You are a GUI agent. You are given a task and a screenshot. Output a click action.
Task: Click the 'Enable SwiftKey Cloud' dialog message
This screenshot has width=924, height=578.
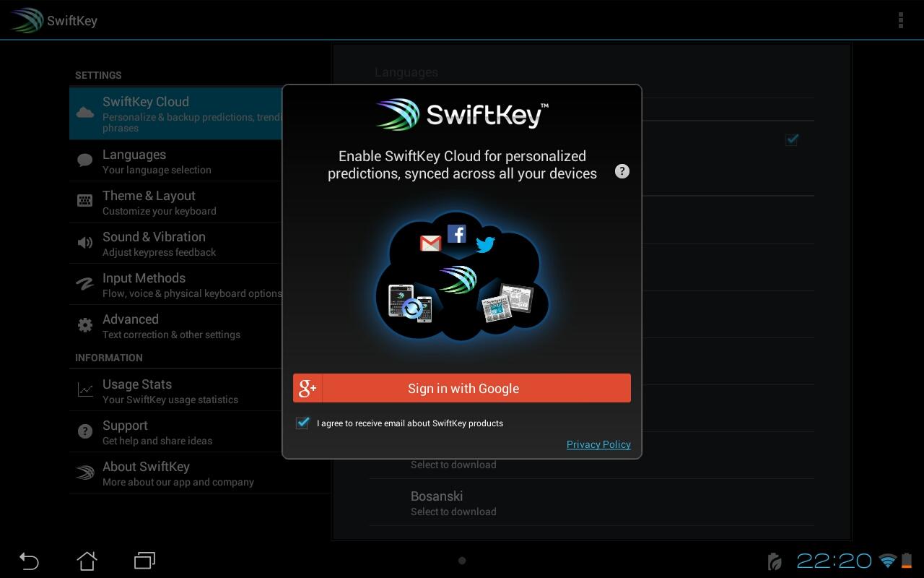462,165
